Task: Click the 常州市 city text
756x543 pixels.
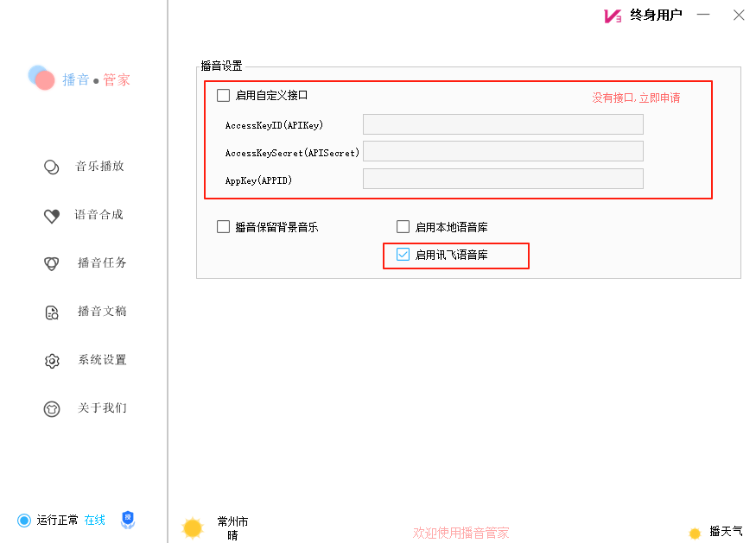Action: pos(232,521)
